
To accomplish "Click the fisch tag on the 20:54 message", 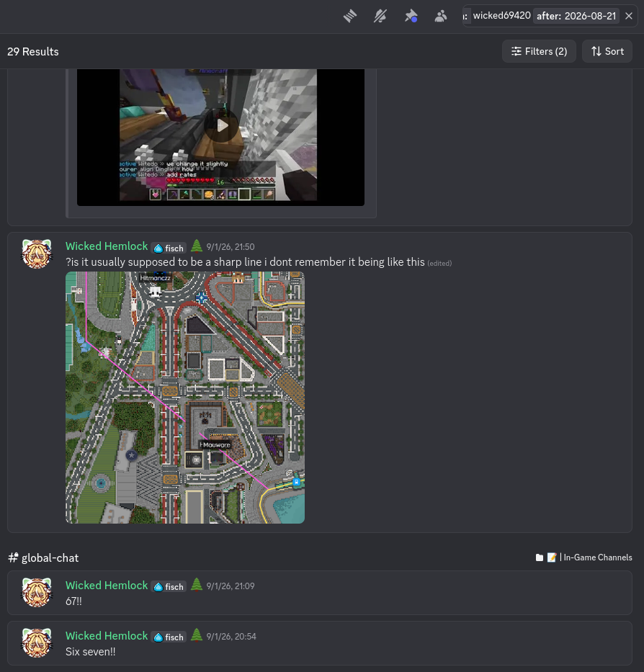I will click(x=169, y=637).
